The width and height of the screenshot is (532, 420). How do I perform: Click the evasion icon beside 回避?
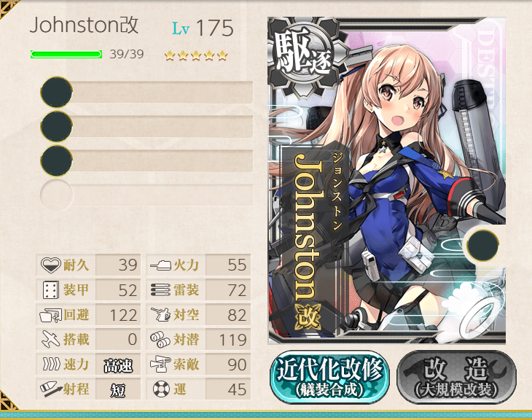click(x=51, y=315)
